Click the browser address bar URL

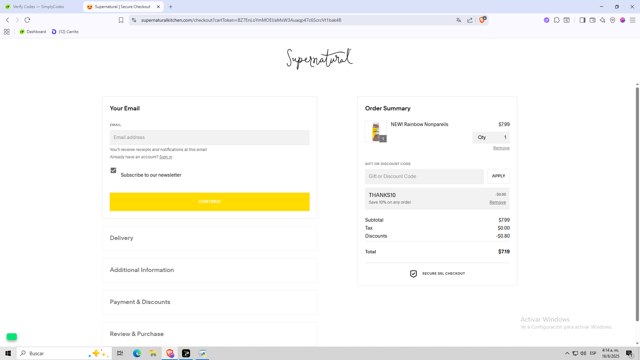coord(241,20)
